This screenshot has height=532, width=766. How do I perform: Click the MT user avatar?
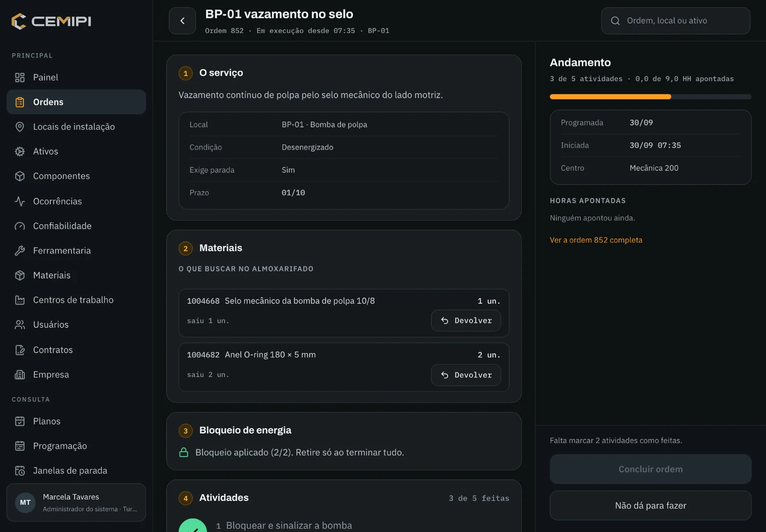(x=25, y=502)
